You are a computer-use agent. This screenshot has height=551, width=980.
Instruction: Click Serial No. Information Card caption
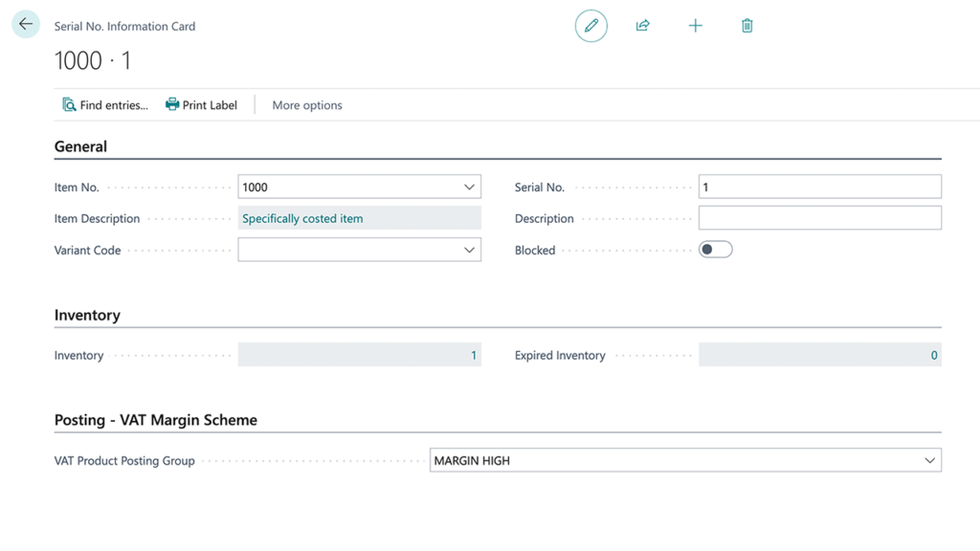[x=124, y=26]
